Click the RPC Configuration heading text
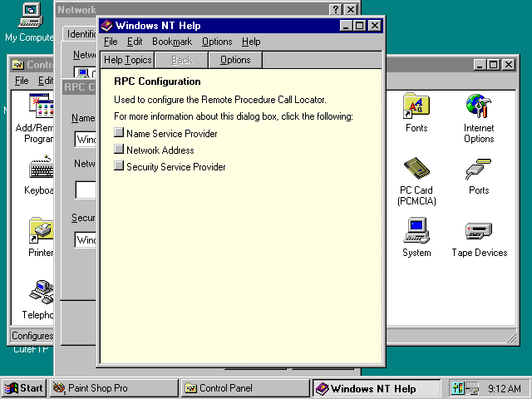The height and width of the screenshot is (399, 532). click(157, 81)
